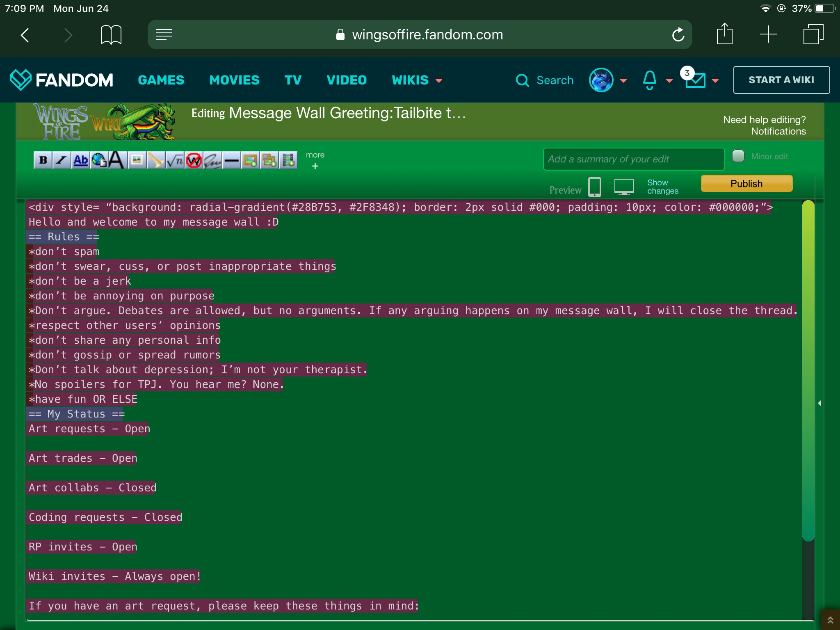Apply italic text formatting

click(62, 160)
